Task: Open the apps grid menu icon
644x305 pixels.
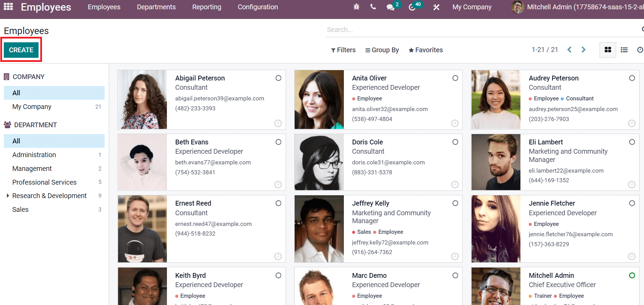Action: coord(8,7)
